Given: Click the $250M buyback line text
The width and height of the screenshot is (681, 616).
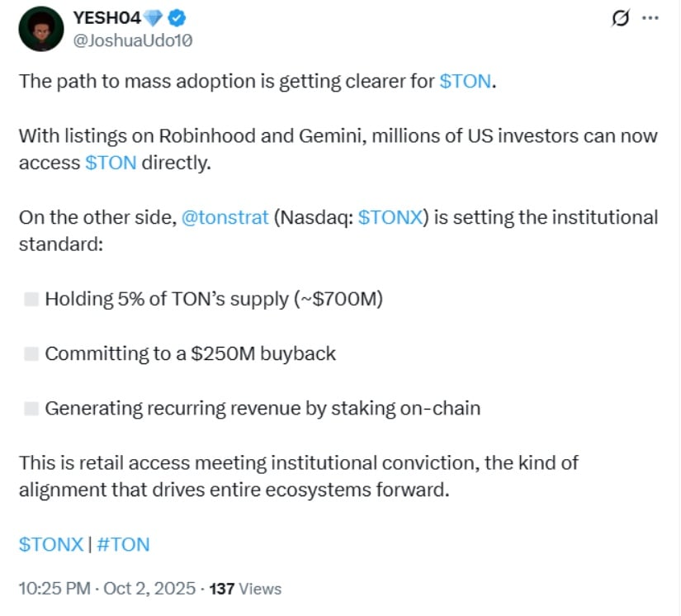Looking at the screenshot, I should [x=191, y=354].
